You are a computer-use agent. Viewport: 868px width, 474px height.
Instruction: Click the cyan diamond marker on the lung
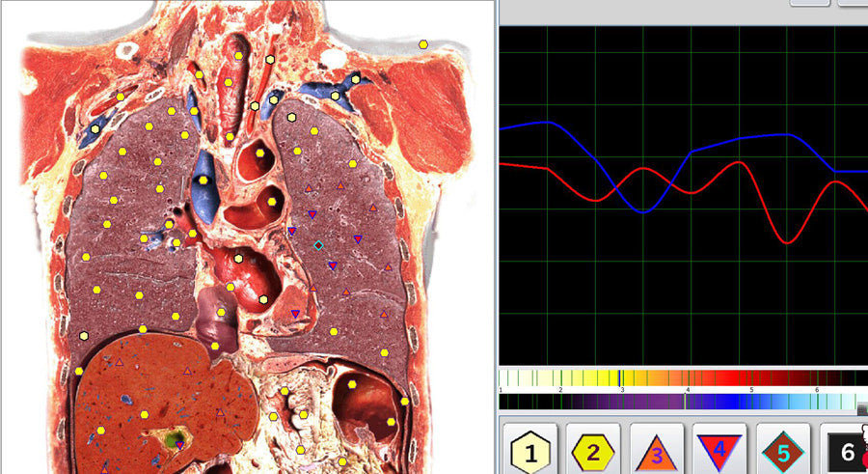318,245
